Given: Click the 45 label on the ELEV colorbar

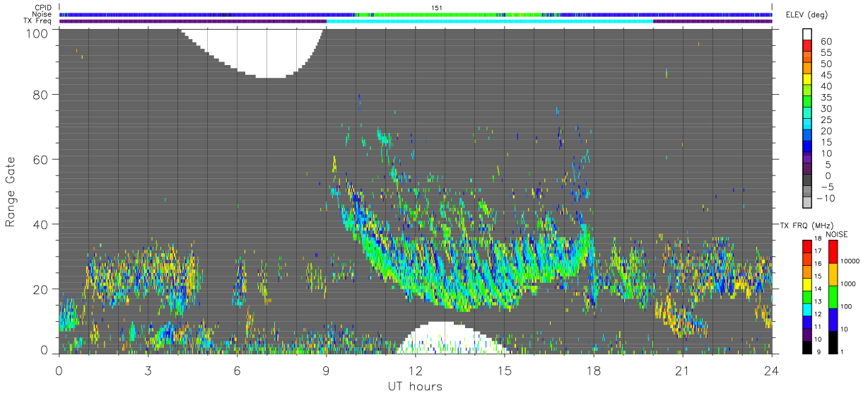Looking at the screenshot, I should coord(826,75).
